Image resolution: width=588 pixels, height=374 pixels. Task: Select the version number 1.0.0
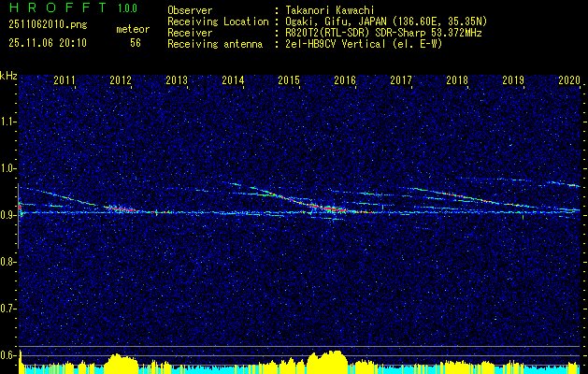point(127,8)
